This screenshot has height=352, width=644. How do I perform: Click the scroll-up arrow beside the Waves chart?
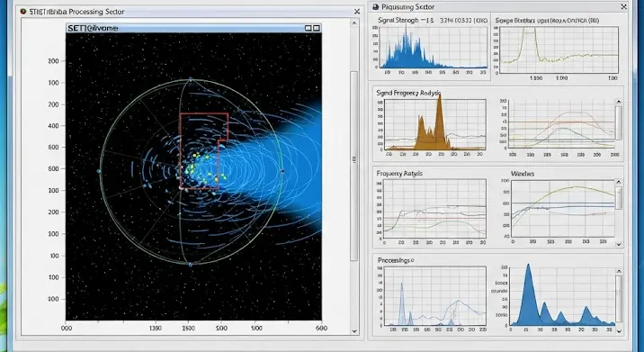pos(619,182)
